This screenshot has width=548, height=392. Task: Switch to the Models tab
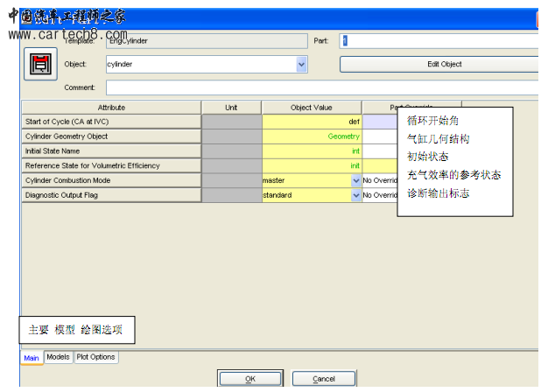click(x=58, y=357)
